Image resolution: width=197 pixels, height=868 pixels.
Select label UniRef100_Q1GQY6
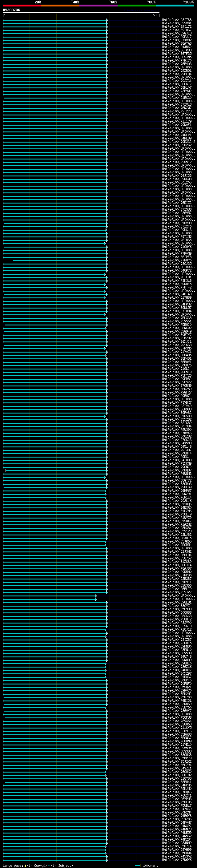(x=177, y=247)
